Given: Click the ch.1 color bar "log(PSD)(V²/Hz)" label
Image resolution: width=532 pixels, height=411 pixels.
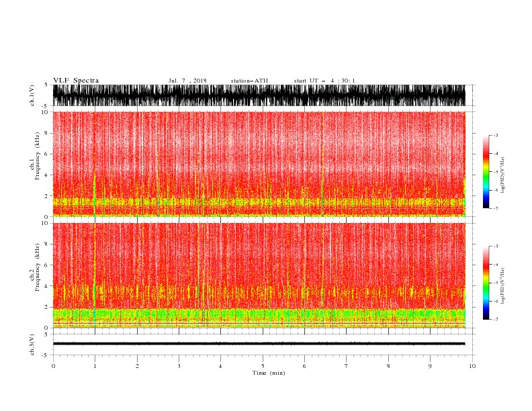Looking at the screenshot, I should pyautogui.click(x=503, y=175).
